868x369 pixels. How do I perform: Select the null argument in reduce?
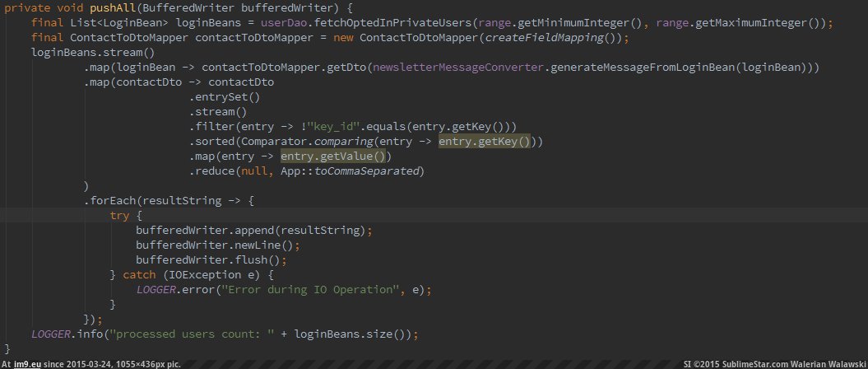[x=255, y=171]
